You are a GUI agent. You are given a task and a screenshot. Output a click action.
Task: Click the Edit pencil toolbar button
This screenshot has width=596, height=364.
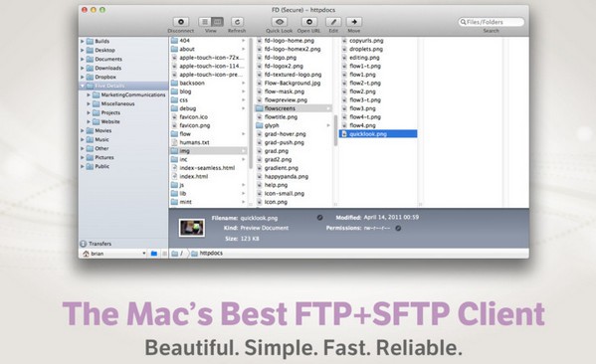click(333, 22)
